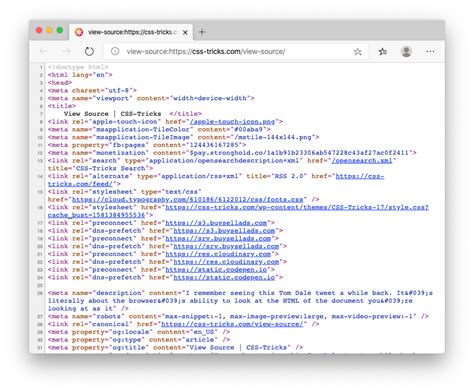Click the fb:pages meta line
The height and width of the screenshot is (392, 474).
pos(147,145)
